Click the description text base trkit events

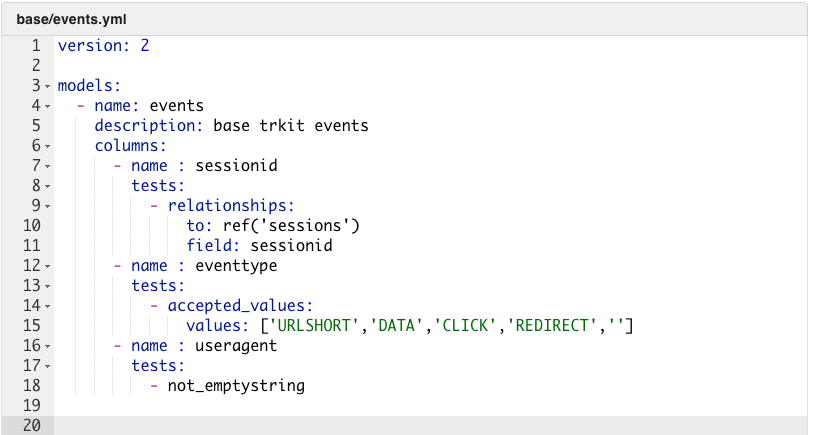291,126
